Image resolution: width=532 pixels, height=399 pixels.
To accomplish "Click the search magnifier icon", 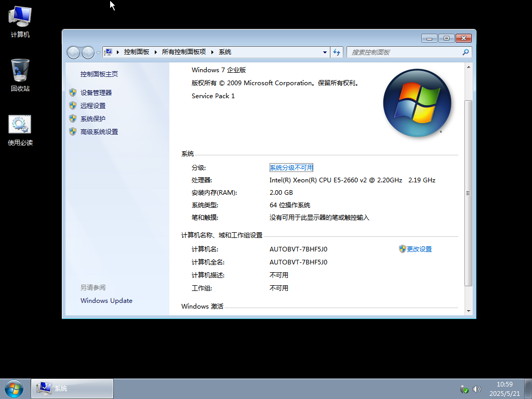I will pos(465,52).
